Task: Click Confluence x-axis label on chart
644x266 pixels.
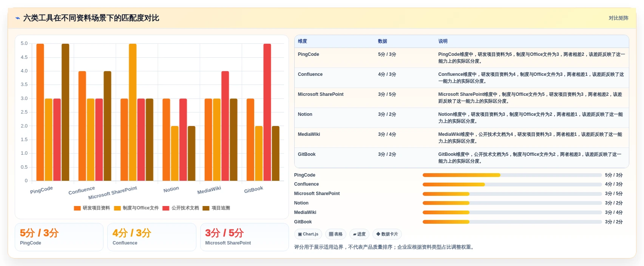Action: pos(82,191)
